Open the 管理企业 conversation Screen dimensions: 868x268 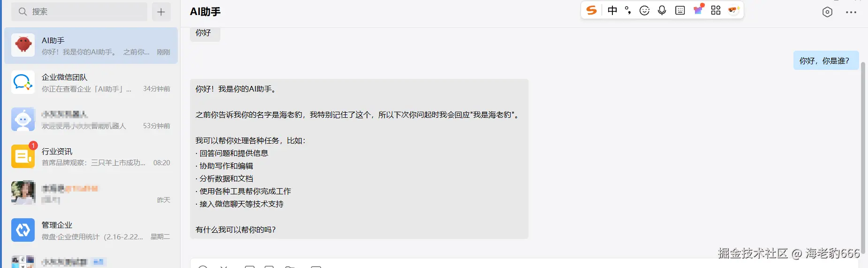[x=91, y=230]
